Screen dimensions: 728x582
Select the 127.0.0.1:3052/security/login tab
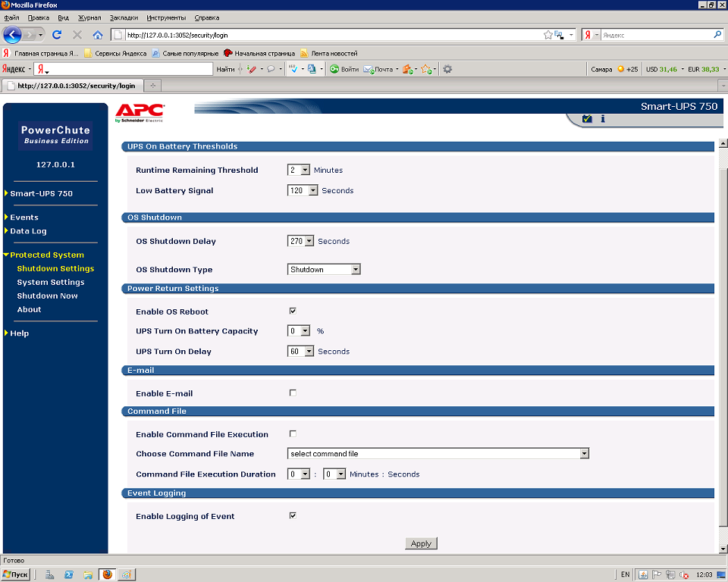(72, 86)
